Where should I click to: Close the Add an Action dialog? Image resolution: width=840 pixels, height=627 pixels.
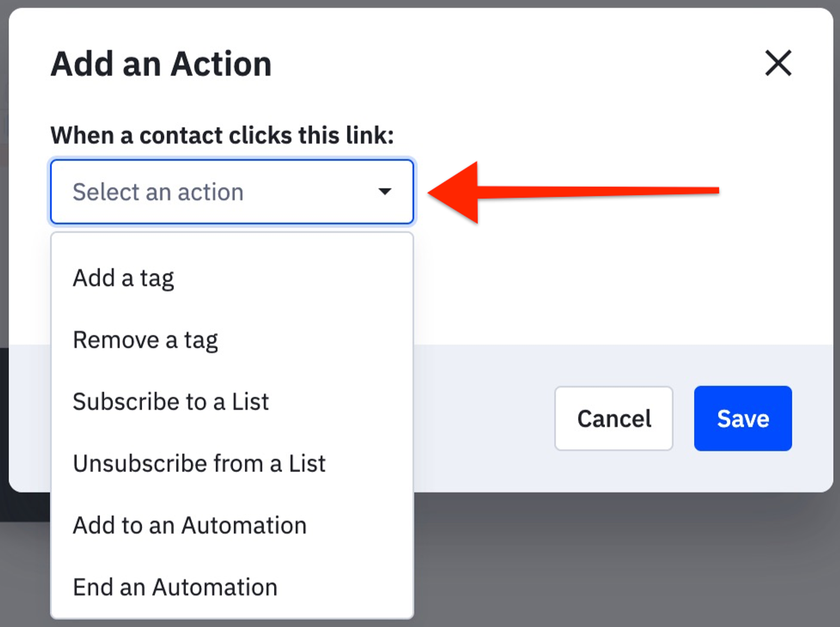click(x=778, y=63)
